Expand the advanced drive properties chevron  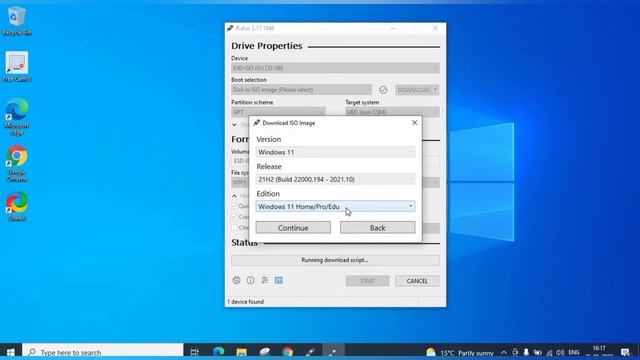click(234, 124)
